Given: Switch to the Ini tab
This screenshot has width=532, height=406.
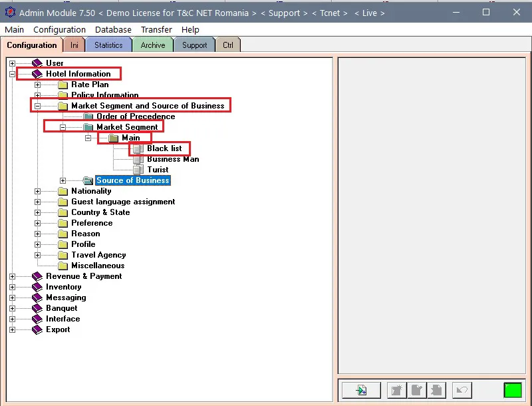Looking at the screenshot, I should click(74, 45).
